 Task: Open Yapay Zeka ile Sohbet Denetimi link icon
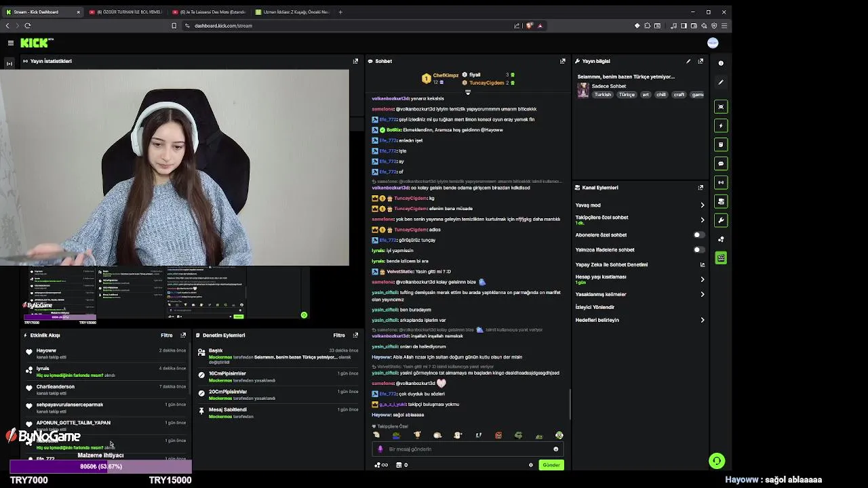pyautogui.click(x=703, y=264)
